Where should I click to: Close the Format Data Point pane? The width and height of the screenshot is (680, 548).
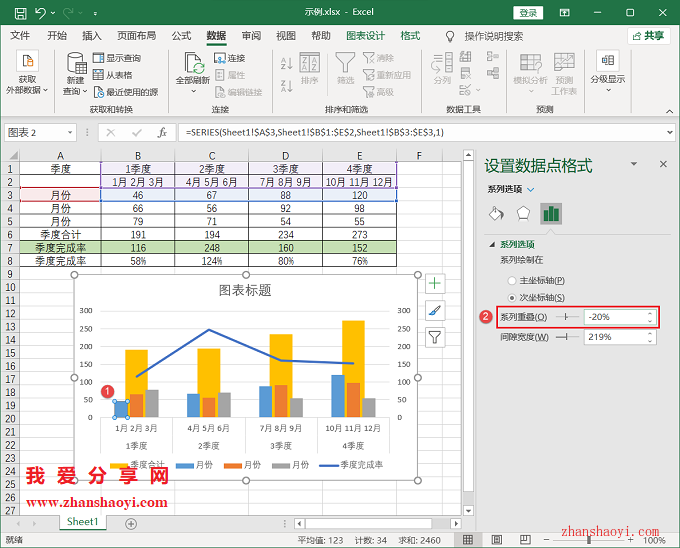tap(663, 164)
